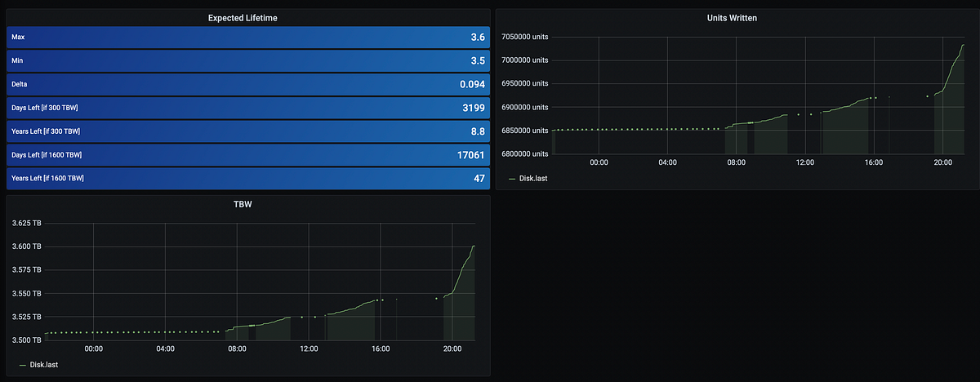The image size is (980, 382).
Task: Click 12:00 time label in Units Written chart
Action: [804, 162]
